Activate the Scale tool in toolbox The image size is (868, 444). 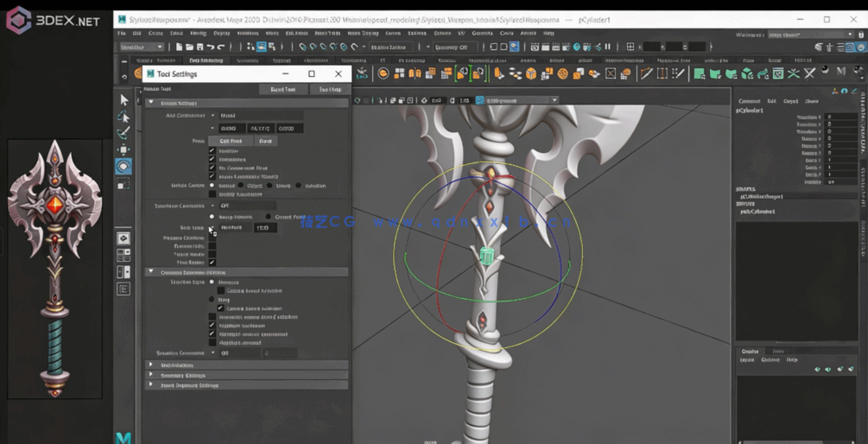[124, 183]
